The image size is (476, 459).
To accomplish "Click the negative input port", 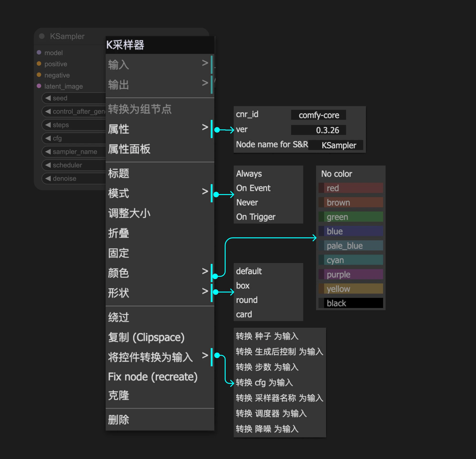I will click(40, 75).
